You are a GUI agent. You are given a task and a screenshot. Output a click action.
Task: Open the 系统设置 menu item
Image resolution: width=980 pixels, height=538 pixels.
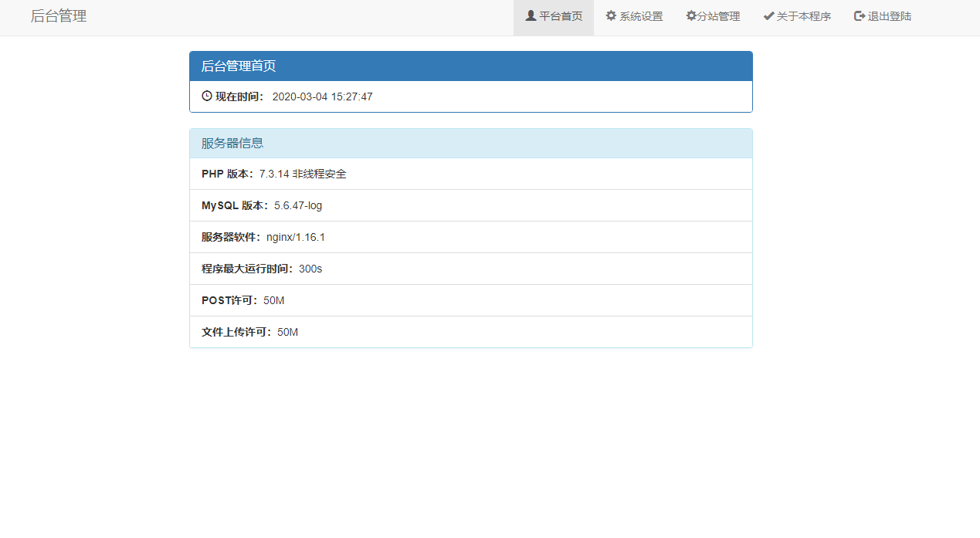(639, 16)
